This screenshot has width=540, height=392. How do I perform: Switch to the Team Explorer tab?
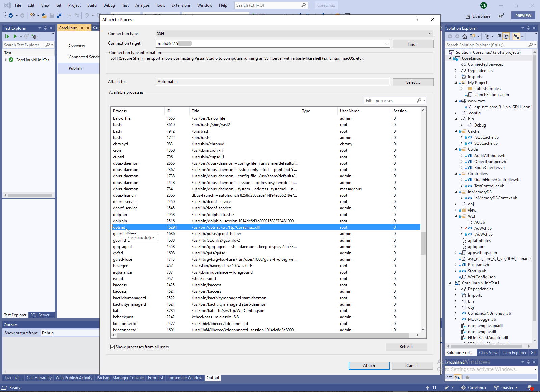tap(514, 353)
